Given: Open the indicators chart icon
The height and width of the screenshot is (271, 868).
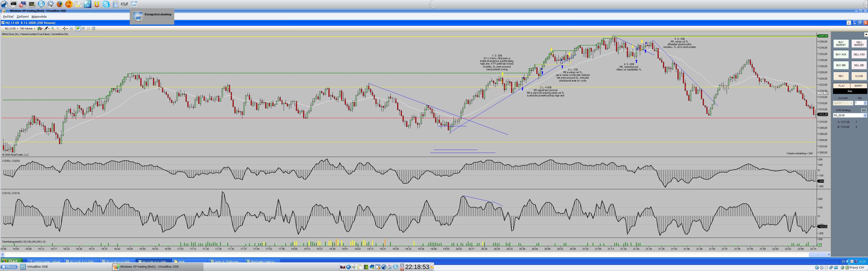Looking at the screenshot, I should click(83, 29).
